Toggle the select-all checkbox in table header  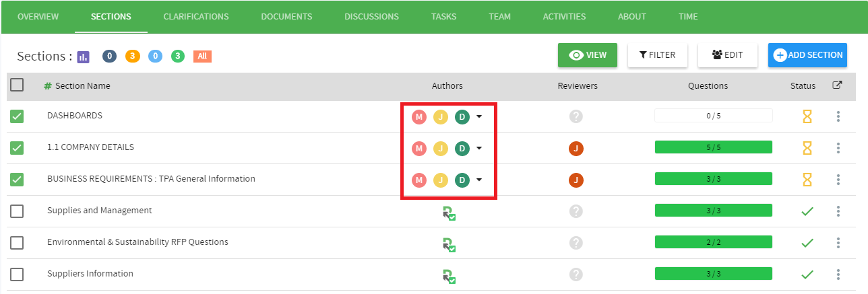[17, 85]
